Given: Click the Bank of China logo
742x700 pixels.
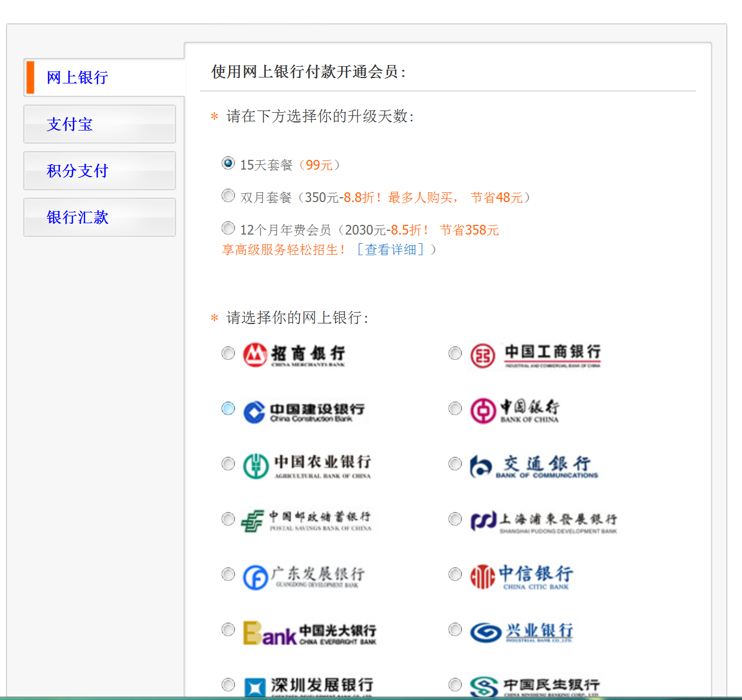Looking at the screenshot, I should [x=515, y=411].
